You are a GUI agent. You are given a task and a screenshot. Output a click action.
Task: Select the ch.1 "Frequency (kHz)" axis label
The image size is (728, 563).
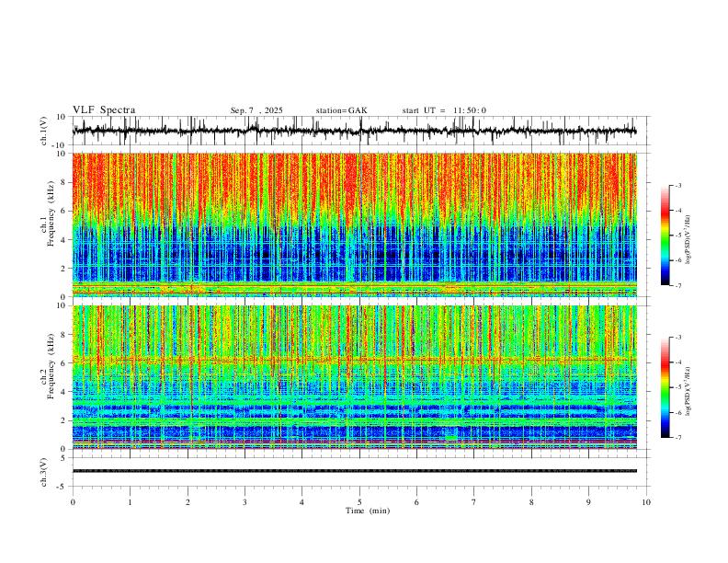click(51, 213)
